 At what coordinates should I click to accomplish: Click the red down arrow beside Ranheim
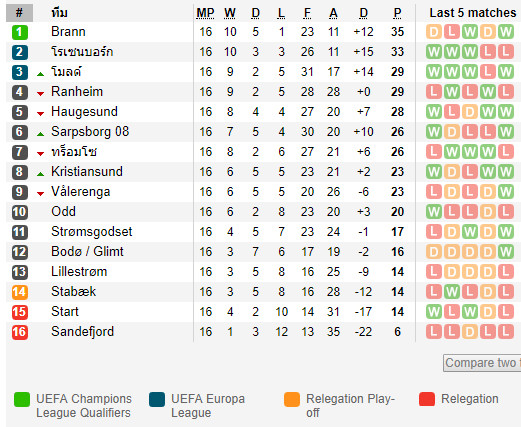pos(41,94)
